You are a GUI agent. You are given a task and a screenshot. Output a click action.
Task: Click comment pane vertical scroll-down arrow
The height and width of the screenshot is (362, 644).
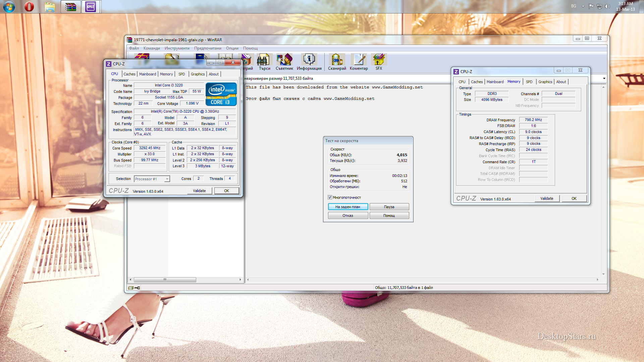(x=603, y=274)
